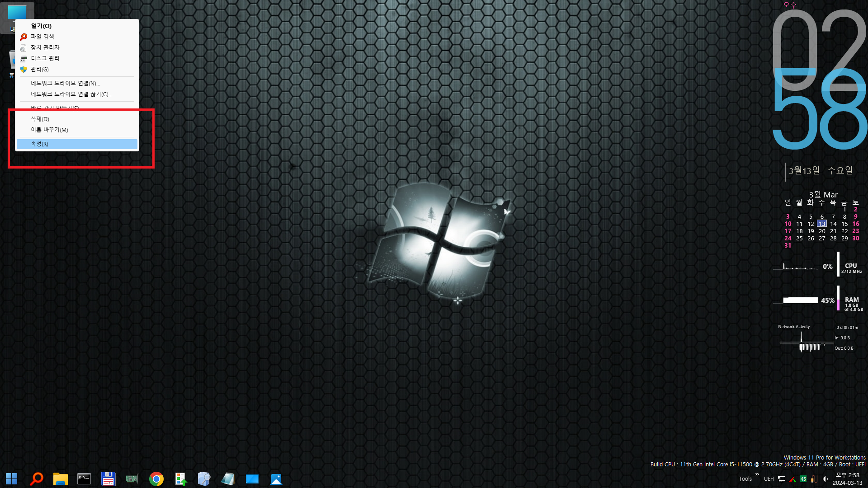Click the USB safely remove tray icon

pyautogui.click(x=814, y=479)
